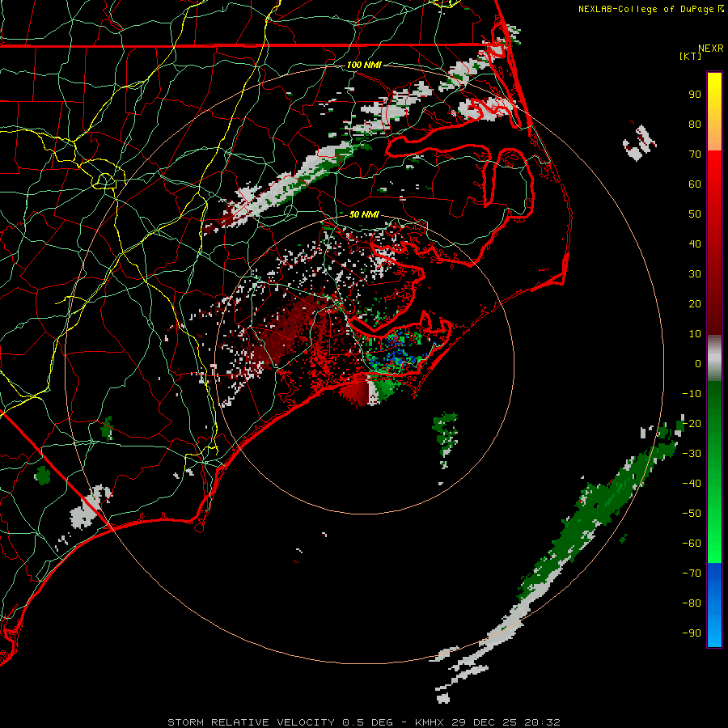Viewport: 728px width, 728px height.
Task: Click the -80 value on the velocity scale
Action: 692,603
